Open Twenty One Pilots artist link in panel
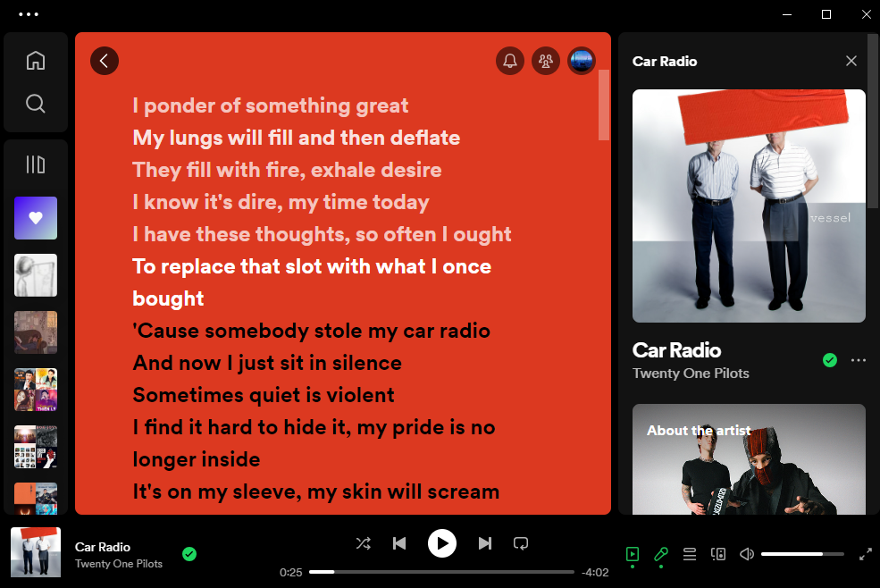The height and width of the screenshot is (588, 880). pos(691,374)
